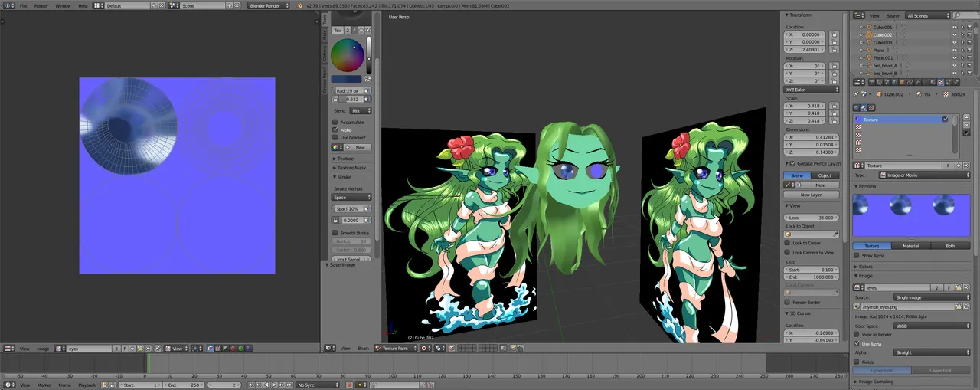Pick a color on the brush color wheel

(x=348, y=56)
